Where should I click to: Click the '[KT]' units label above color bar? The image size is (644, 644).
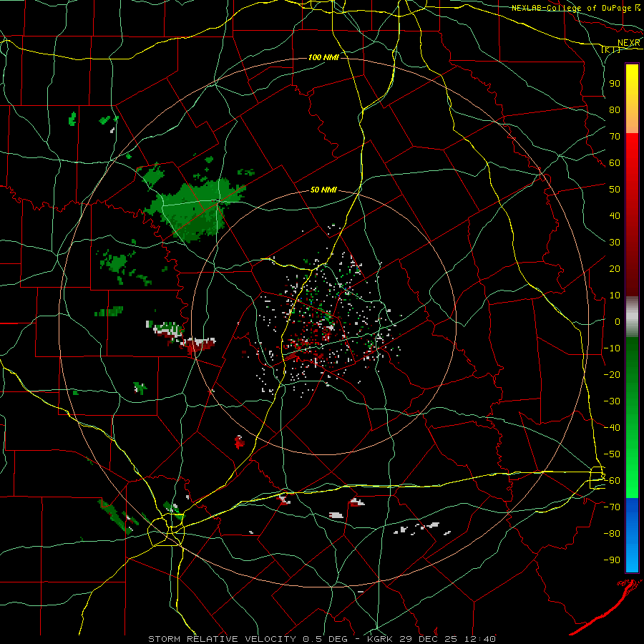coord(611,50)
